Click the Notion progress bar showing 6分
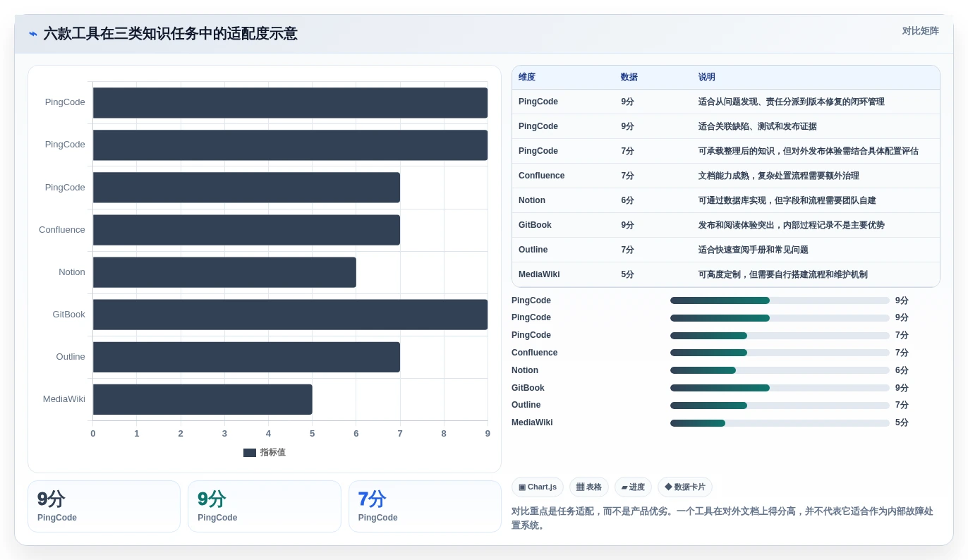This screenshot has width=968, height=560. coord(780,370)
